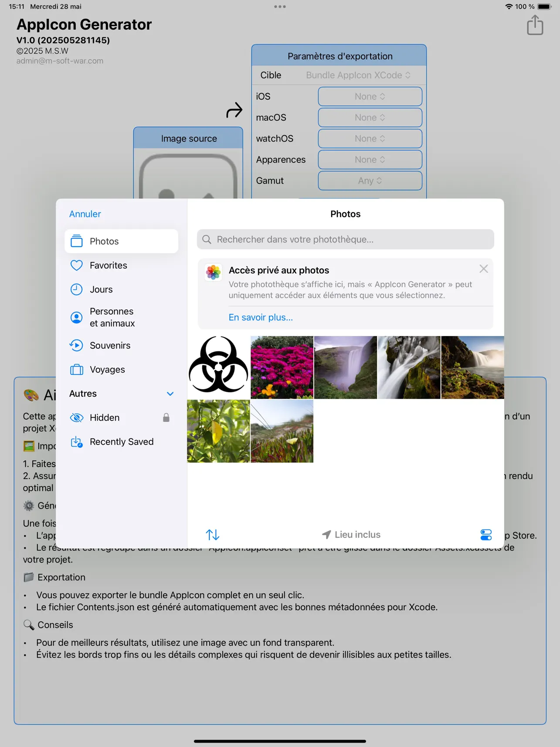The width and height of the screenshot is (560, 747).
Task: Tap the Photos app colorful icon
Action: (214, 272)
